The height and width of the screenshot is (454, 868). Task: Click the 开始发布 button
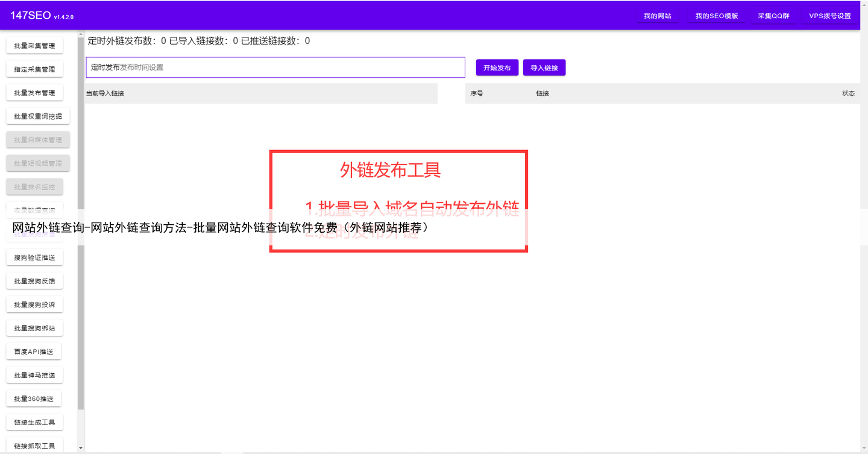pos(497,68)
